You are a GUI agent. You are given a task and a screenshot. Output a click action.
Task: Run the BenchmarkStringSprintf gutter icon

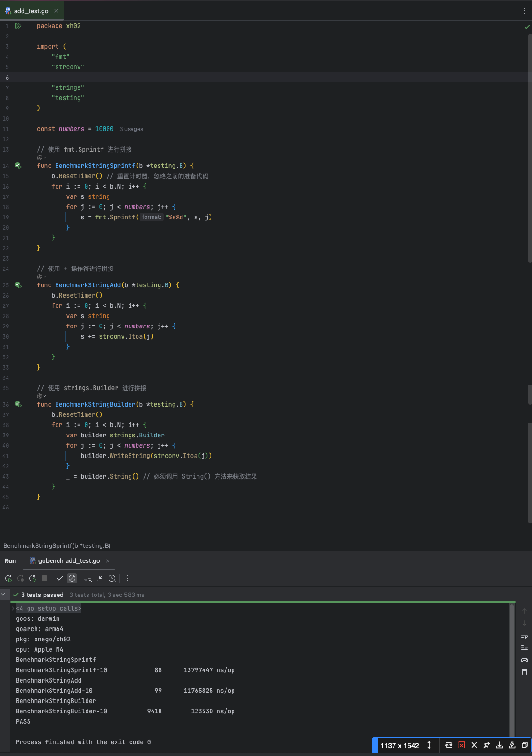(18, 166)
